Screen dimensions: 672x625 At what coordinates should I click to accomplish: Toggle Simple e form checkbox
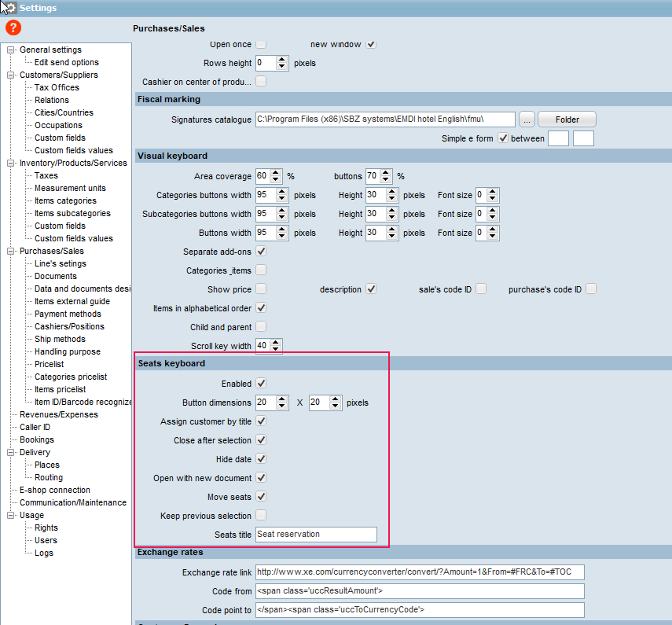(x=503, y=138)
